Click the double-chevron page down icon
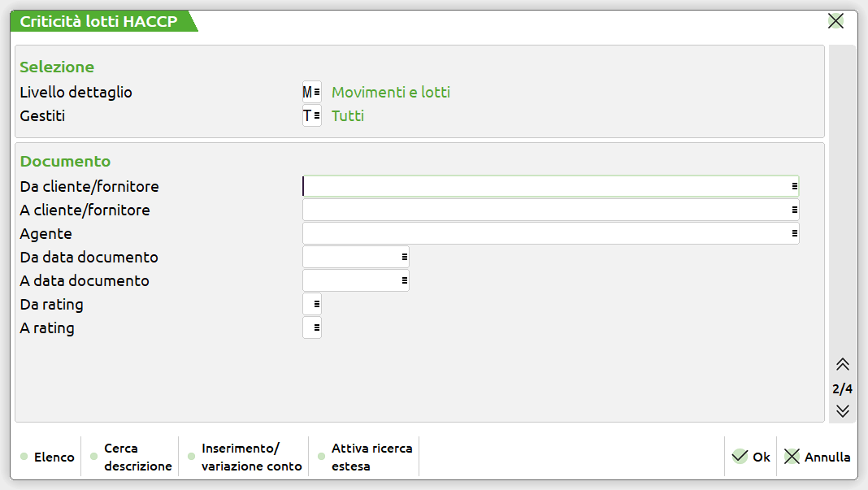868x490 pixels. coord(843,410)
